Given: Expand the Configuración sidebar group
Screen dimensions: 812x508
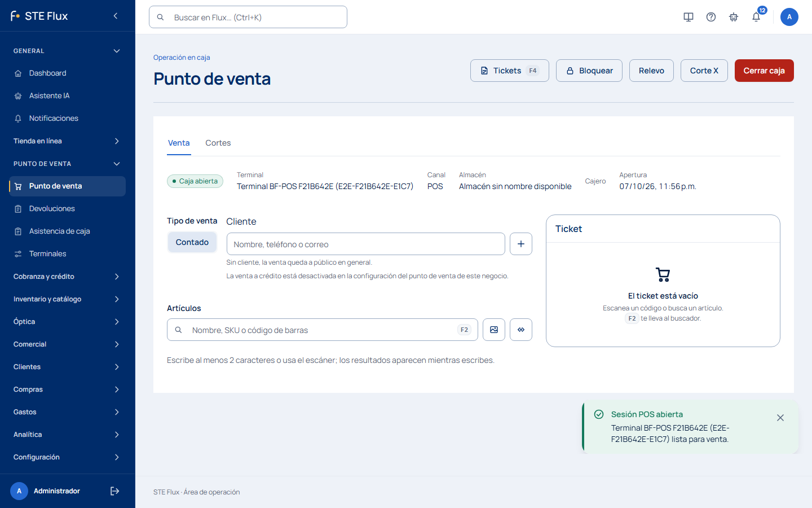Looking at the screenshot, I should (x=68, y=457).
